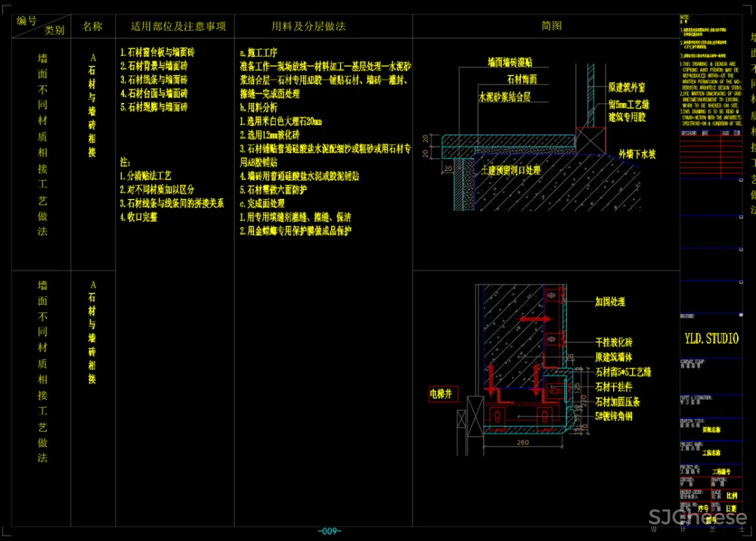Click the 260 dimension text
Screen dimensions: 756x541
pyautogui.click(x=520, y=443)
